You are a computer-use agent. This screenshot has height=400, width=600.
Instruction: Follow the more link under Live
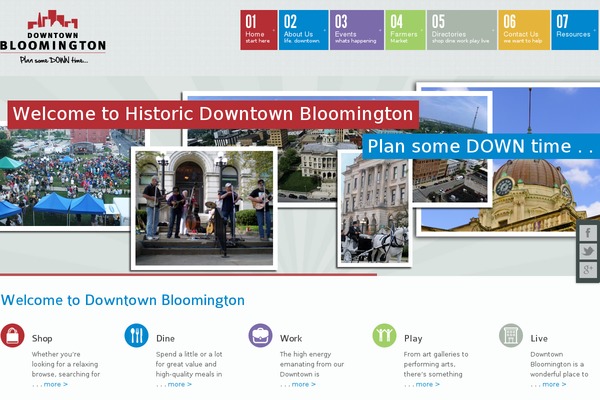point(554,384)
